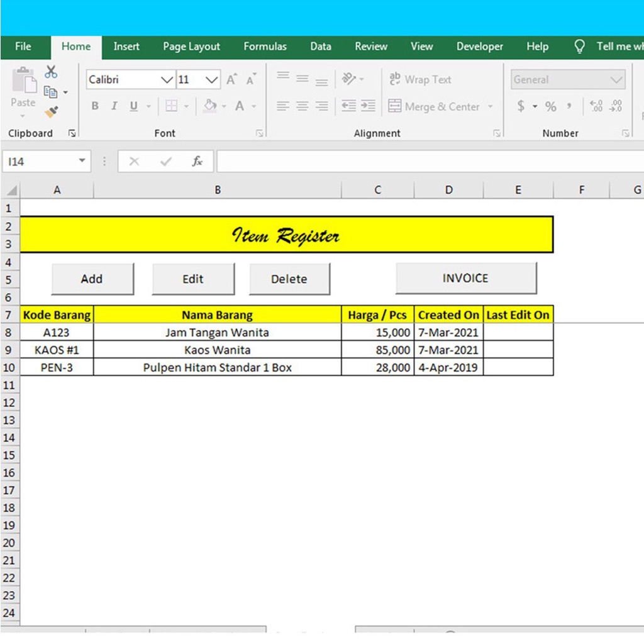
Task: Open the Calibri font name dropdown
Action: [167, 80]
